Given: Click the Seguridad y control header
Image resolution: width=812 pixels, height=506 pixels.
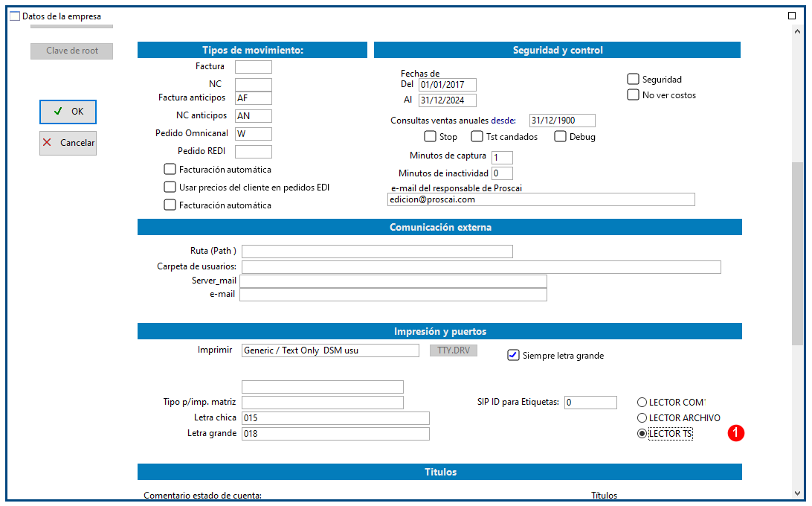Looking at the screenshot, I should [x=557, y=51].
